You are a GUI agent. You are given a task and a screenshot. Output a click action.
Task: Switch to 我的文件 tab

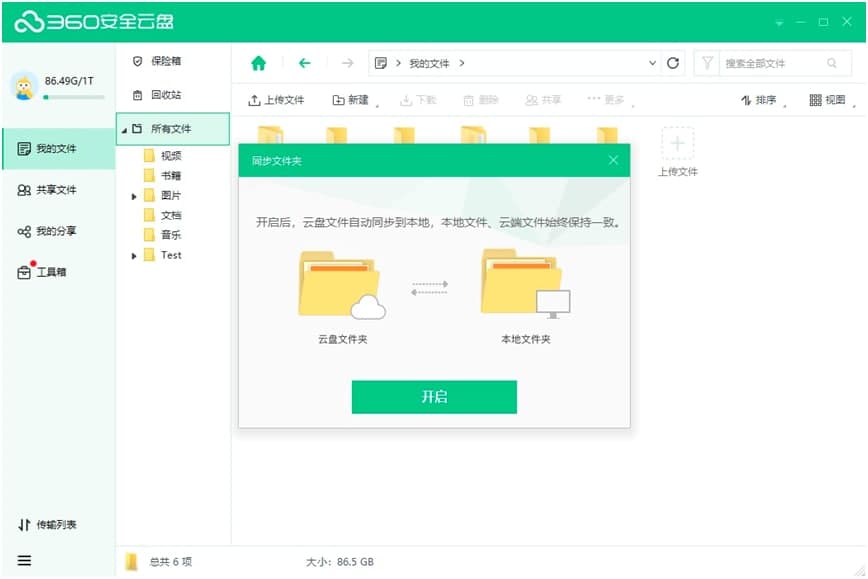(x=59, y=149)
